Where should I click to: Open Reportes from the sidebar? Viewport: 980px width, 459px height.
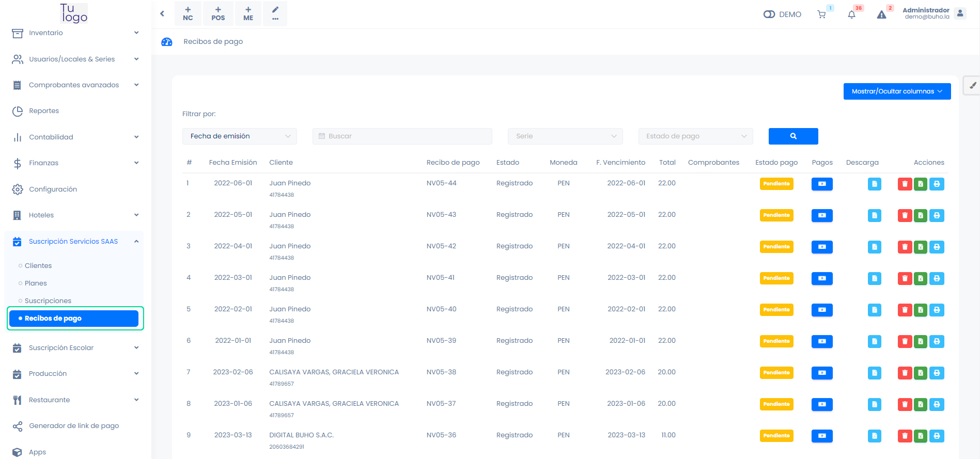(x=44, y=111)
